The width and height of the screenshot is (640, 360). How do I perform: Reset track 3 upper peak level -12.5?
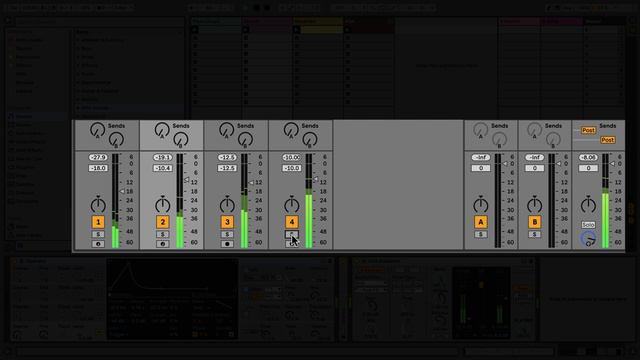pyautogui.click(x=227, y=157)
